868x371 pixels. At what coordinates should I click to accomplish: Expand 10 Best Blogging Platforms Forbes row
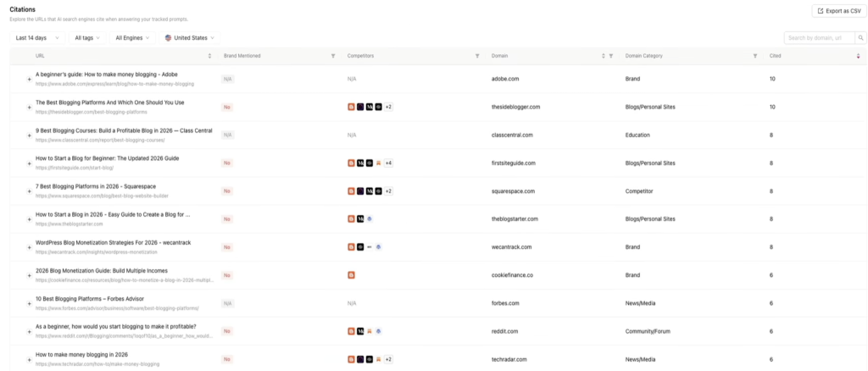(x=30, y=303)
